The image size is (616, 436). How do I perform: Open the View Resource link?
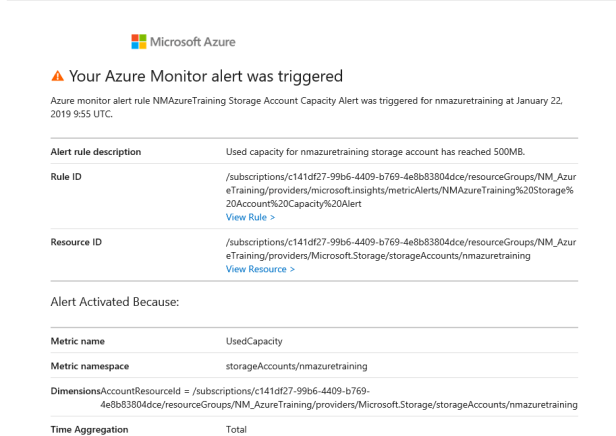pyautogui.click(x=260, y=268)
